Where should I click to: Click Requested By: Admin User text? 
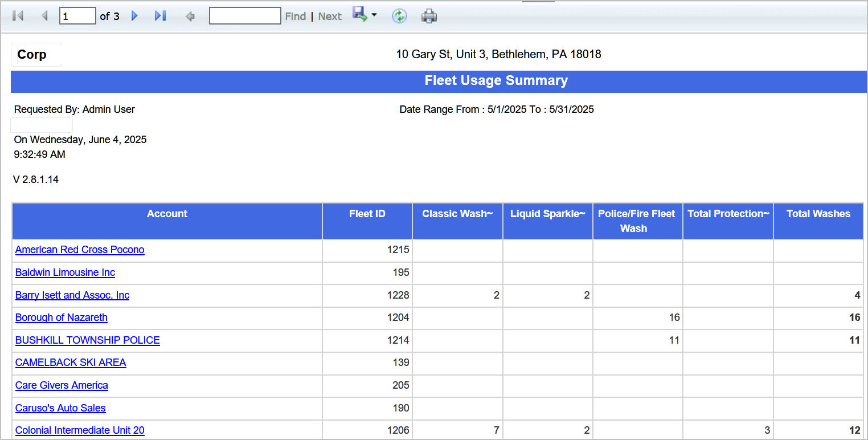click(x=75, y=109)
